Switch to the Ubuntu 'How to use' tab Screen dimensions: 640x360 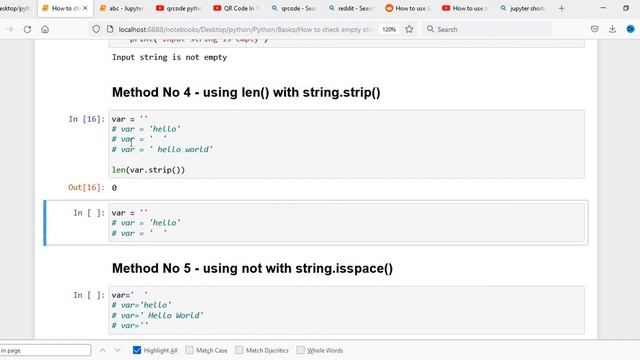408,8
